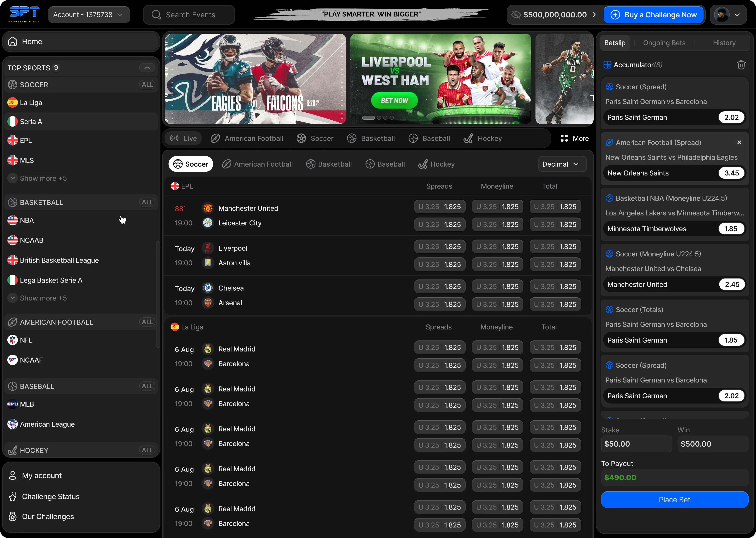
Task: Select La Liga flag in sidebar
Action: (x=13, y=102)
